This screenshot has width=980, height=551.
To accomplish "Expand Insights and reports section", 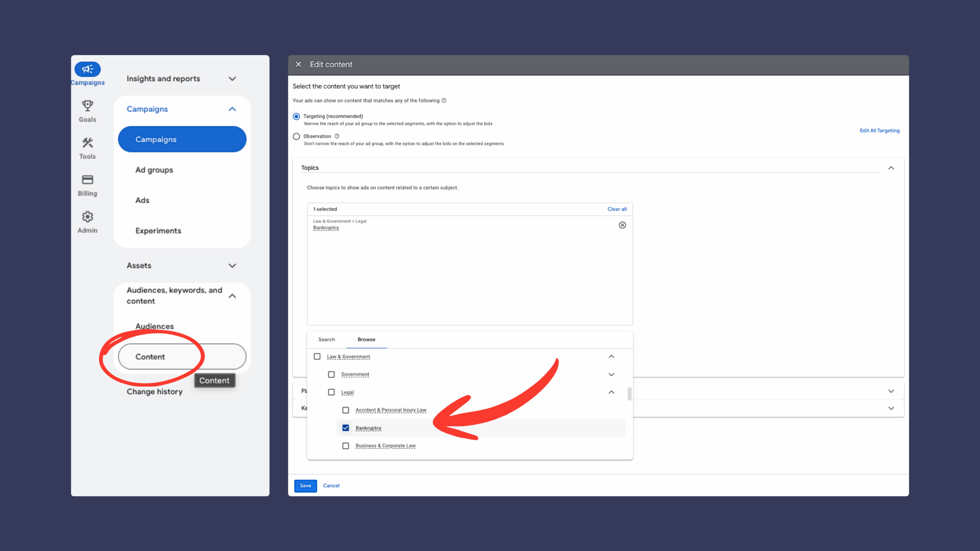I will [232, 79].
